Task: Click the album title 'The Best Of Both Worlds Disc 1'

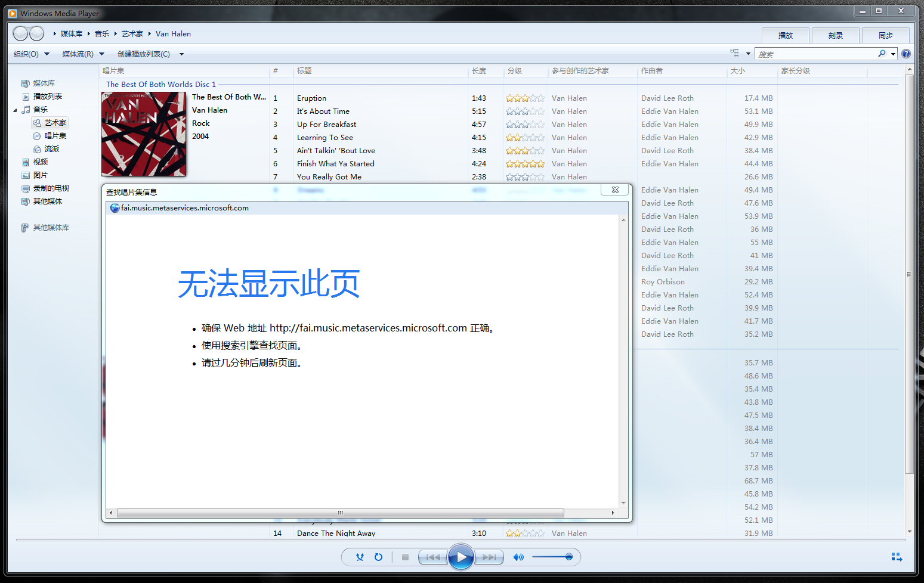Action: coord(161,85)
